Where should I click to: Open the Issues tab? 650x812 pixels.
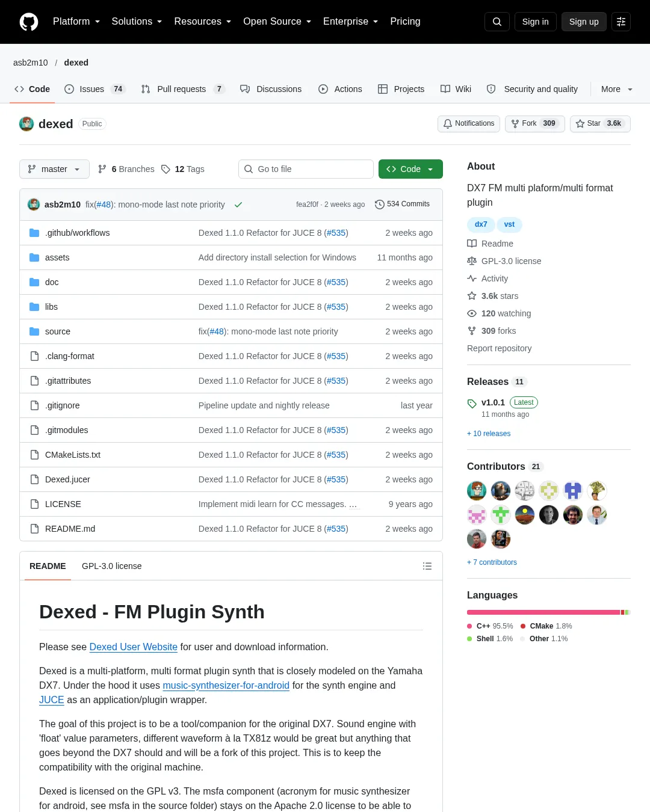(x=95, y=89)
